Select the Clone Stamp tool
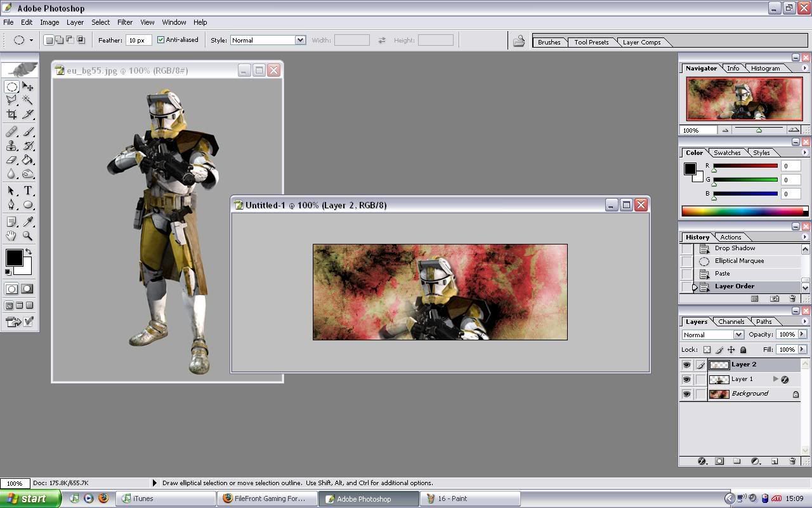 pos(11,146)
